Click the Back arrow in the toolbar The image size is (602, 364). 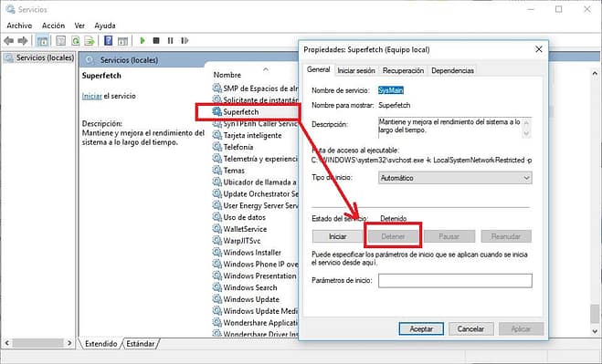tap(9, 41)
